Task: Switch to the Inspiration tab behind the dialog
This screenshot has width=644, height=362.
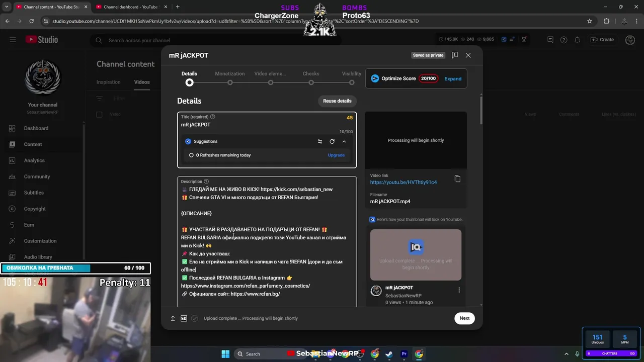Action: (109, 82)
